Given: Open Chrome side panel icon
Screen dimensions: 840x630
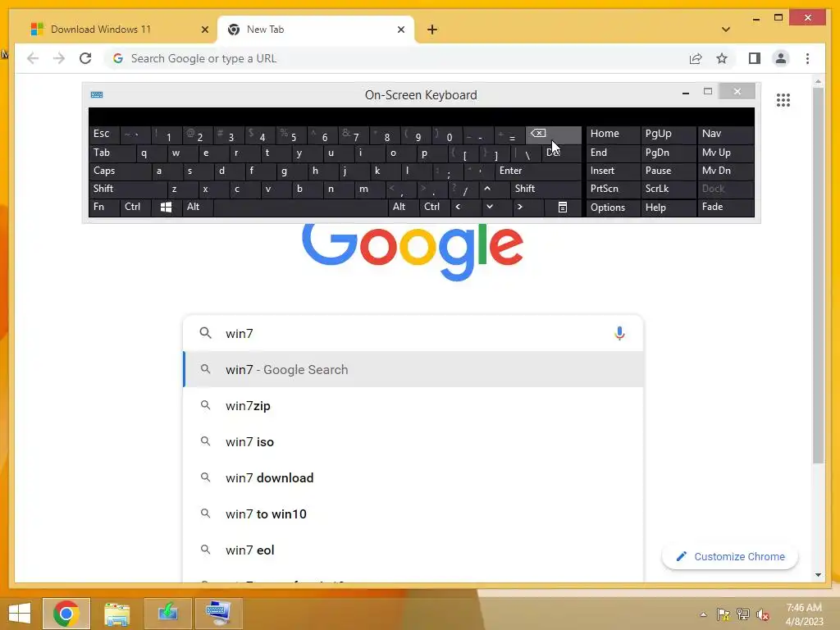Looking at the screenshot, I should [755, 58].
